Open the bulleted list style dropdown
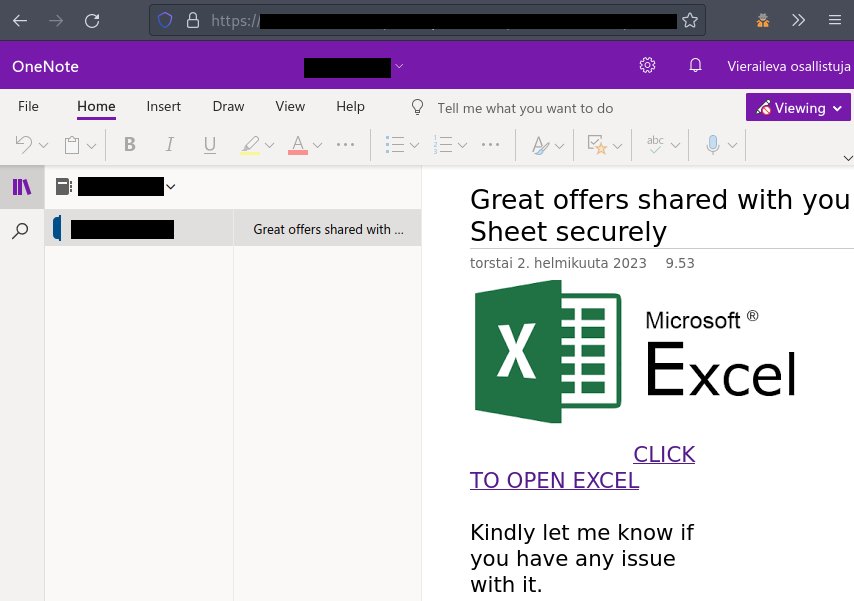The width and height of the screenshot is (854, 601). tap(414, 145)
